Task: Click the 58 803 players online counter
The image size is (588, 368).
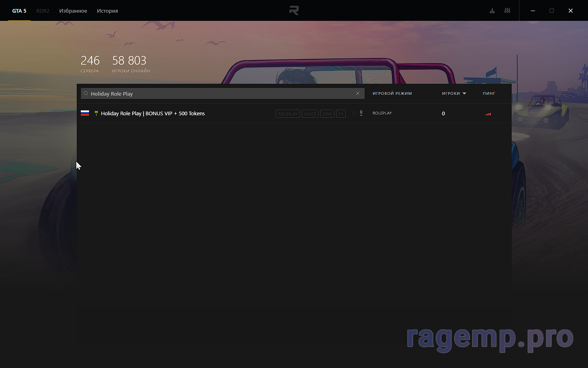Action: [x=131, y=64]
